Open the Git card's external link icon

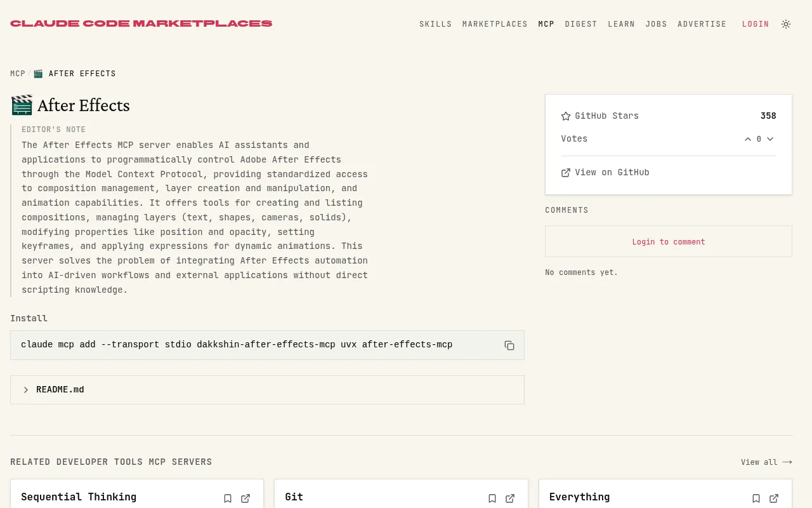510,498
